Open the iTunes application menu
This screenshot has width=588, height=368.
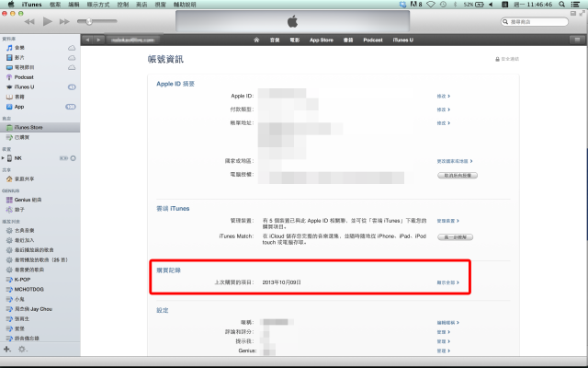pos(31,5)
